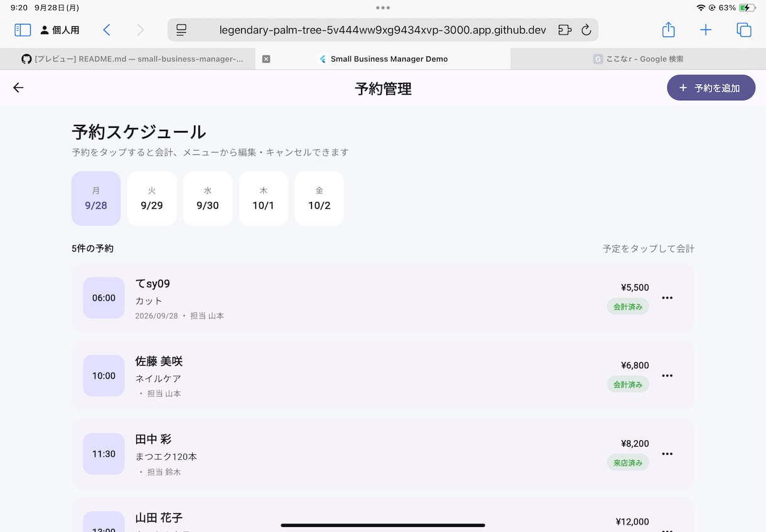Close the Small Business Manager Demo tab

coord(266,59)
